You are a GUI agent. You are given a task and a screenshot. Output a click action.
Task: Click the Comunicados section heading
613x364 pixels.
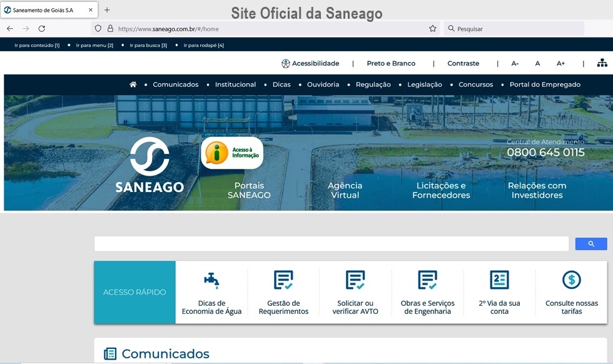click(x=166, y=354)
